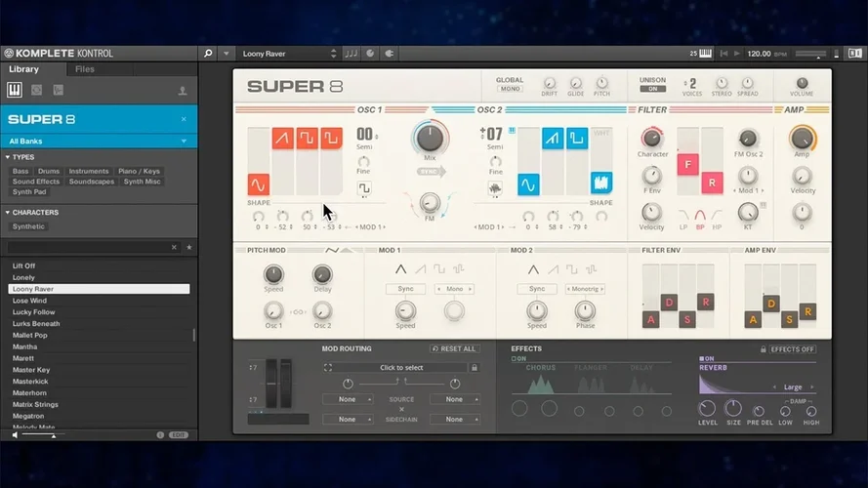Select the Lucky Follow preset

coord(34,312)
